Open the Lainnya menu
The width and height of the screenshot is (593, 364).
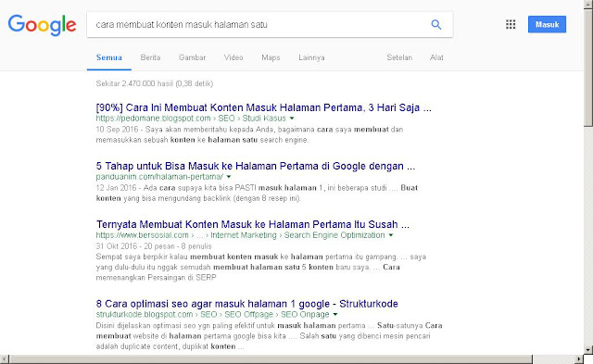(311, 57)
